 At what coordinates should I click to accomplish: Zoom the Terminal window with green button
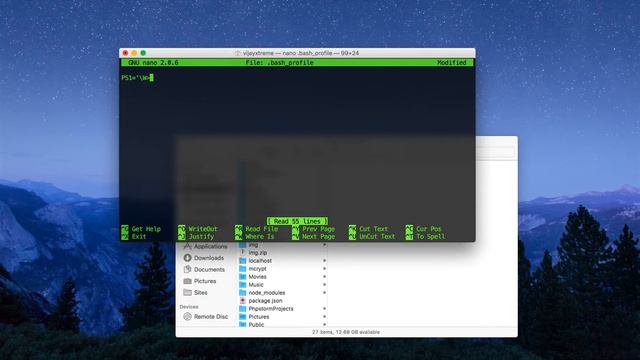(x=143, y=53)
